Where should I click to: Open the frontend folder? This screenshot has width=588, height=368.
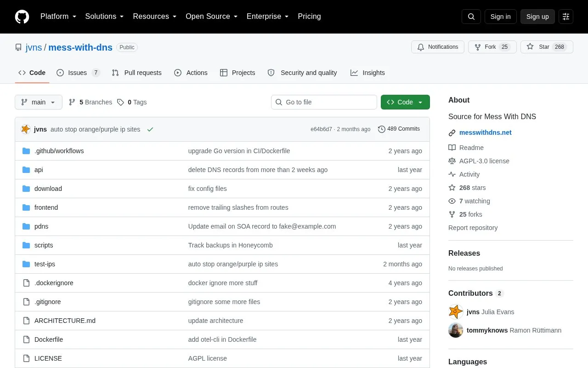point(46,207)
